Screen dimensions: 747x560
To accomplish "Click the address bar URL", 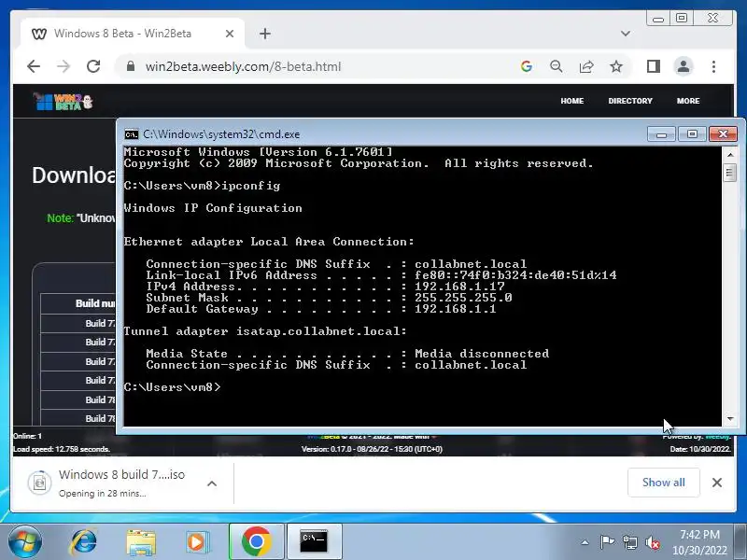I will point(243,66).
